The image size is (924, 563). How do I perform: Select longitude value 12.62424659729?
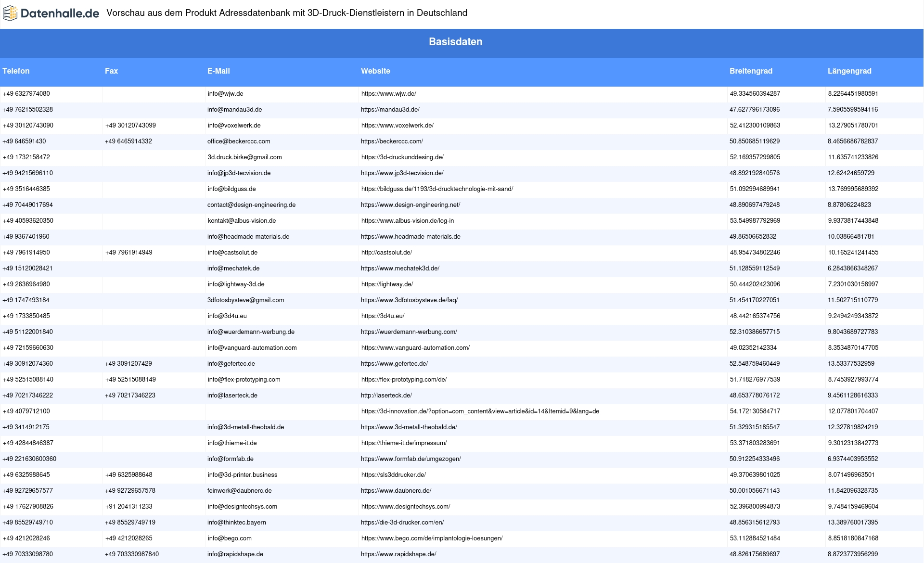851,173
